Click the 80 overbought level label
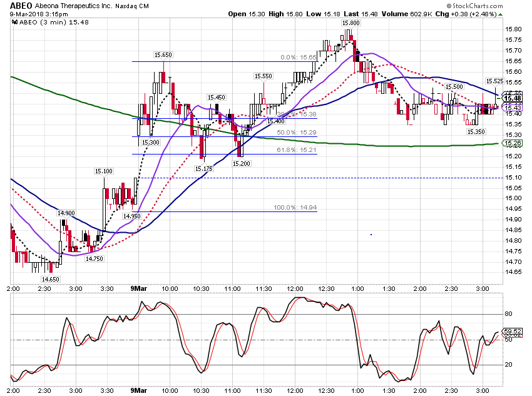This screenshot has height=396, width=532. [x=509, y=314]
